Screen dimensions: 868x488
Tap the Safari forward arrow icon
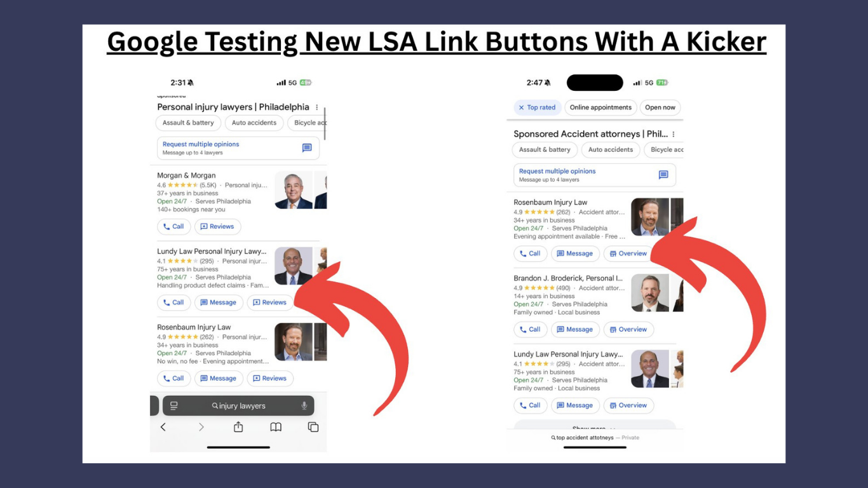coord(201,427)
